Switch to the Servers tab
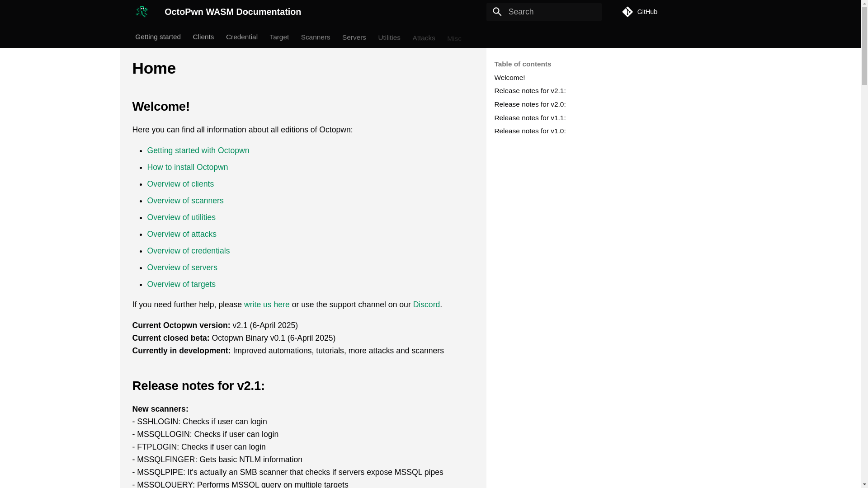 tap(354, 37)
